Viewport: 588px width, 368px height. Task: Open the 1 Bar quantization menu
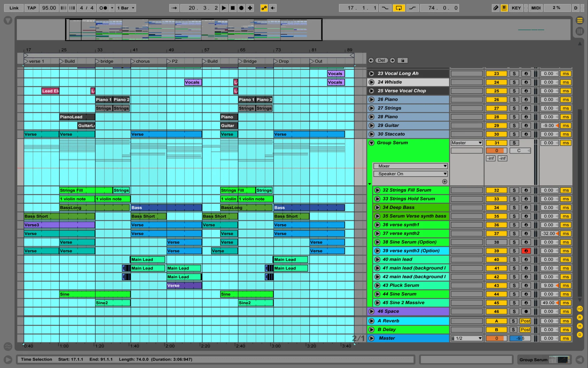[126, 8]
